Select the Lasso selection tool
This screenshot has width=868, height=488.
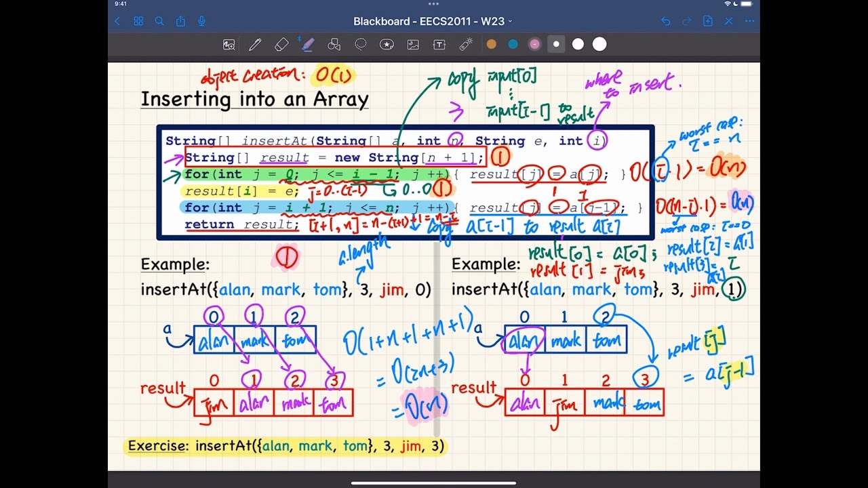361,45
